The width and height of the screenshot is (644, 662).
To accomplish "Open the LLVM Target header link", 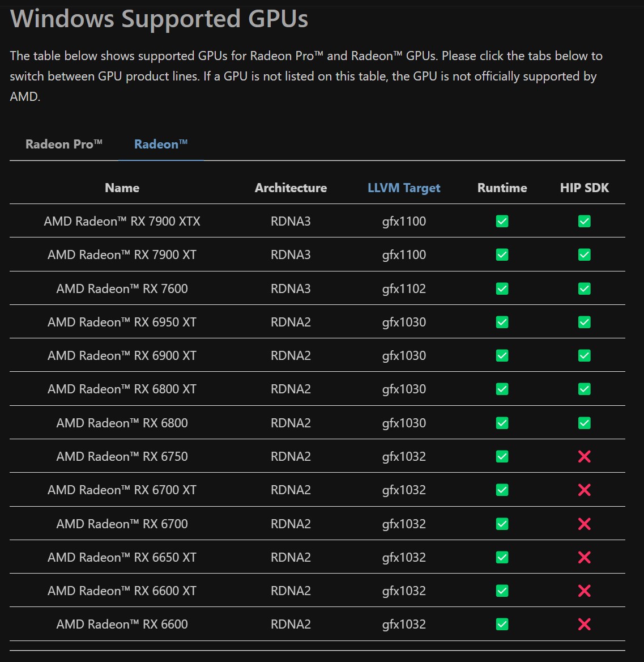I will click(404, 188).
